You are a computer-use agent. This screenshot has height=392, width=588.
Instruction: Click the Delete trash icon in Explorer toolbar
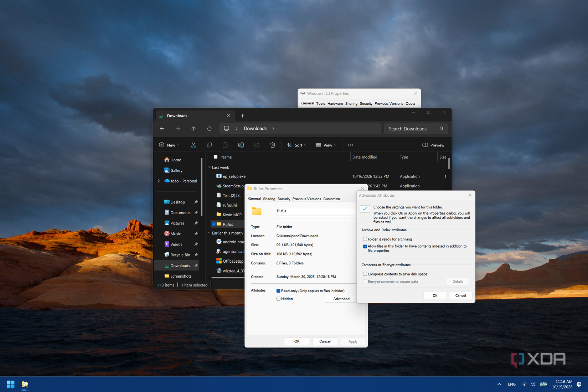[x=273, y=145]
